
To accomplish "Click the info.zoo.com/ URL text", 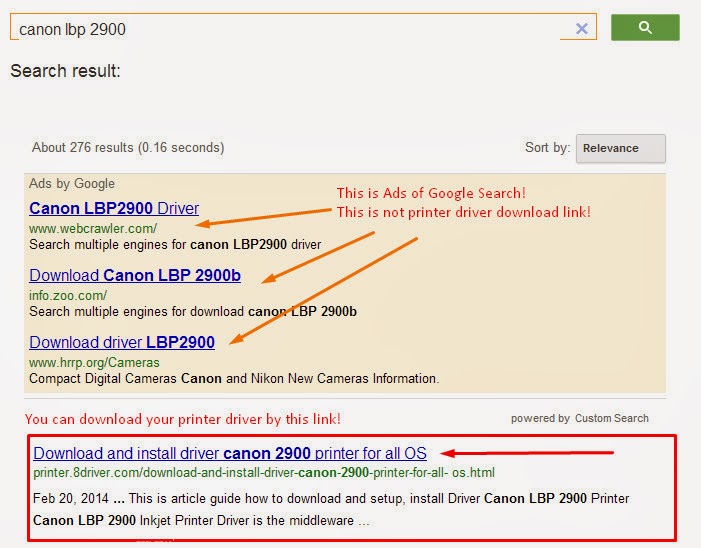I will (x=68, y=295).
